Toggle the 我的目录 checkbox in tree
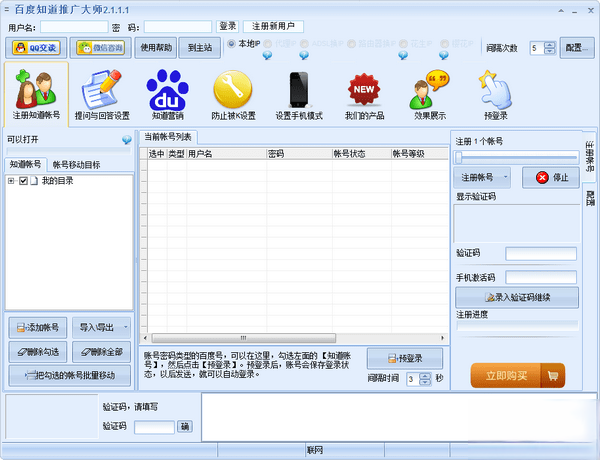 tap(23, 181)
